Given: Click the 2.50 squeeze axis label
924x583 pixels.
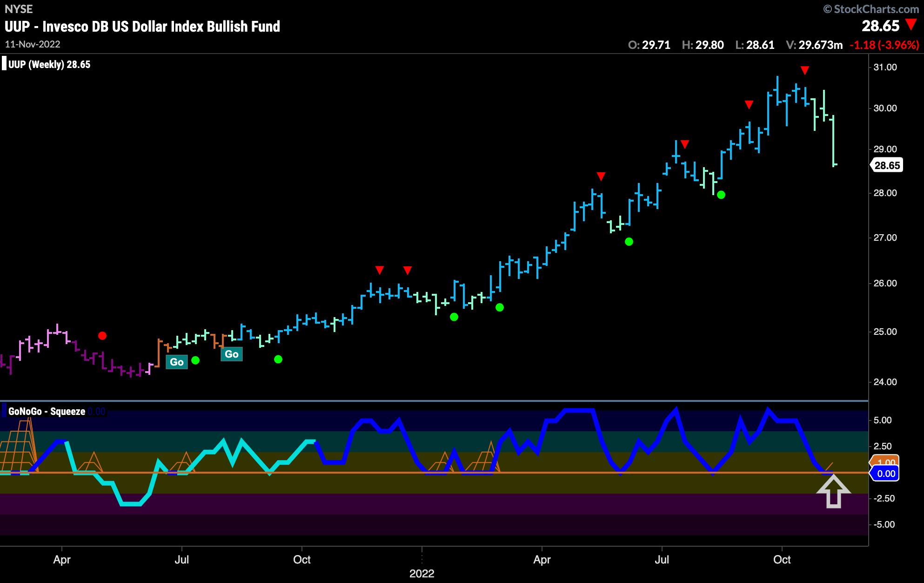Looking at the screenshot, I should 883,446.
